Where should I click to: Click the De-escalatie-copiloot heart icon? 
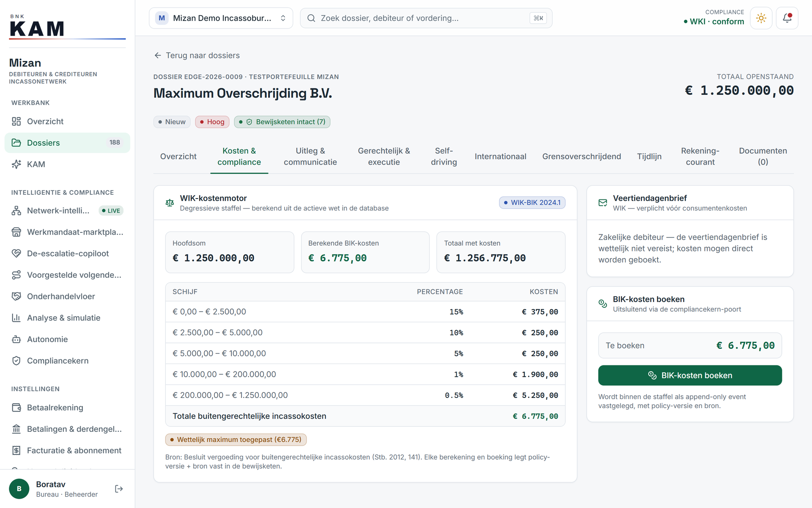click(x=16, y=254)
